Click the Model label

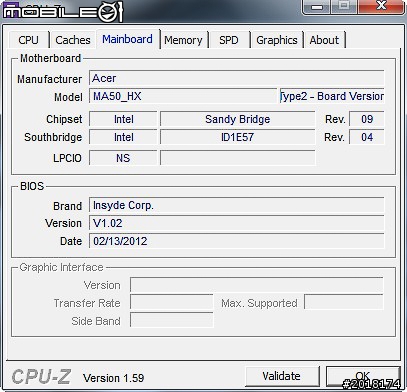68,97
